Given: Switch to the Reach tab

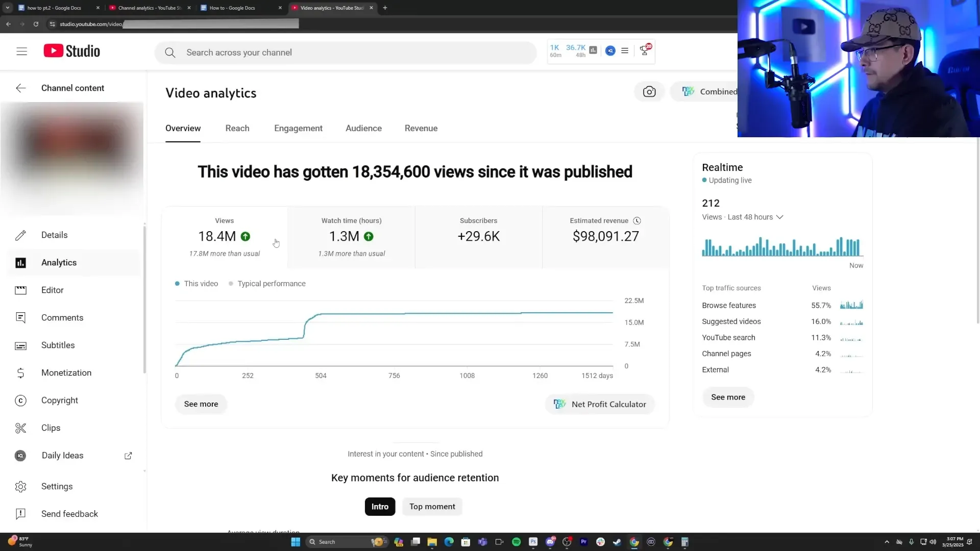Looking at the screenshot, I should tap(237, 129).
